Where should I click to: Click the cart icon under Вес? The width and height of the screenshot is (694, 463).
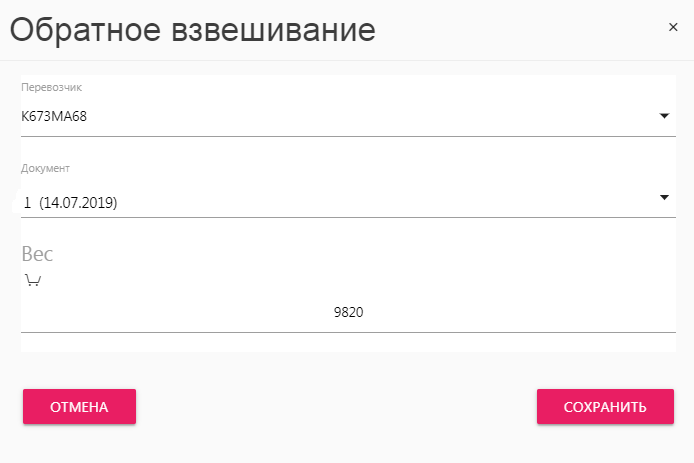pos(33,280)
